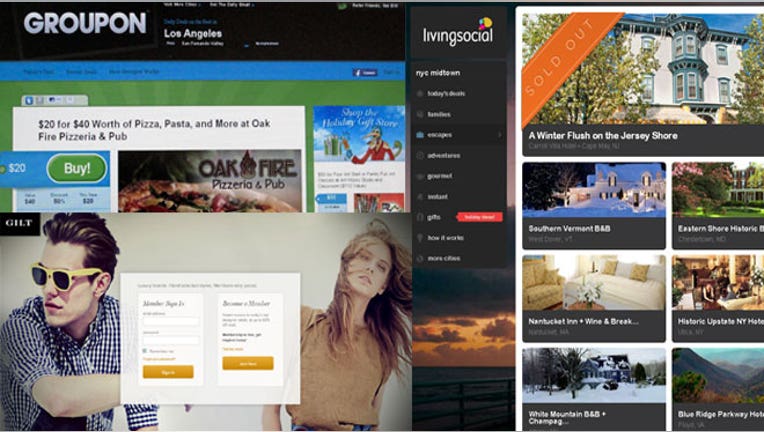Screen dimensions: 764x432
Task: Click 'Member Sign In' heading on Gilt
Action: (x=163, y=303)
